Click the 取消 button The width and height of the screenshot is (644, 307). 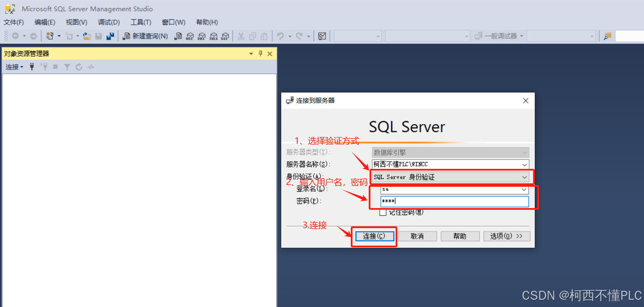coord(417,236)
